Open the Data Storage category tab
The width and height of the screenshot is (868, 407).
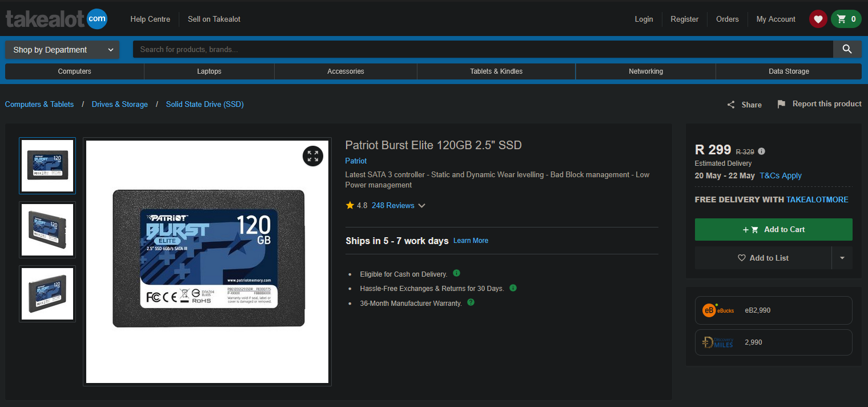[x=789, y=71]
